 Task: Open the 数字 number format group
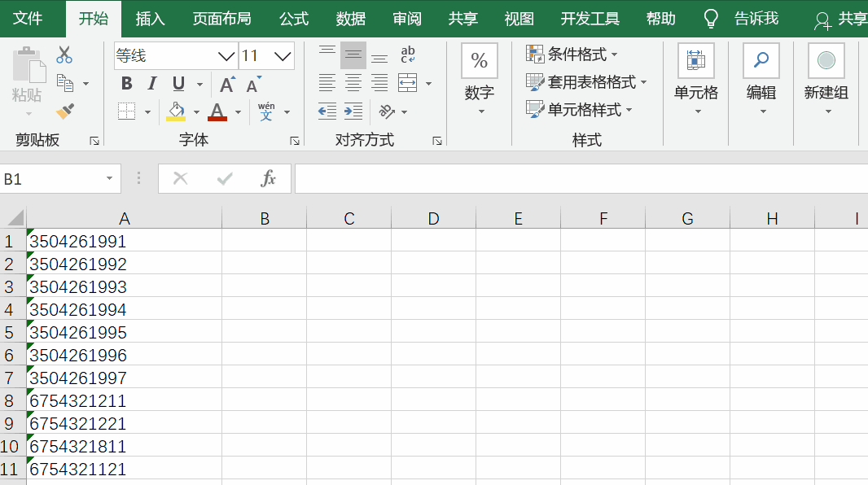click(480, 79)
